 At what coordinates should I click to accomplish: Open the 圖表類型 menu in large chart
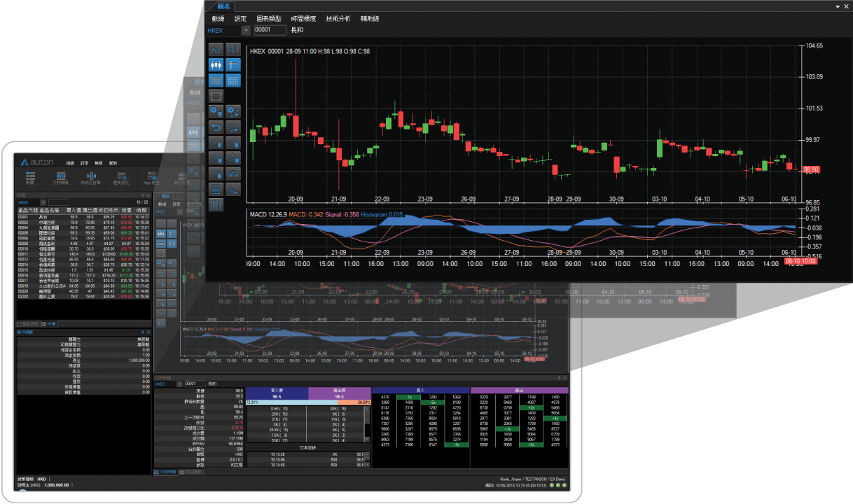pos(268,19)
